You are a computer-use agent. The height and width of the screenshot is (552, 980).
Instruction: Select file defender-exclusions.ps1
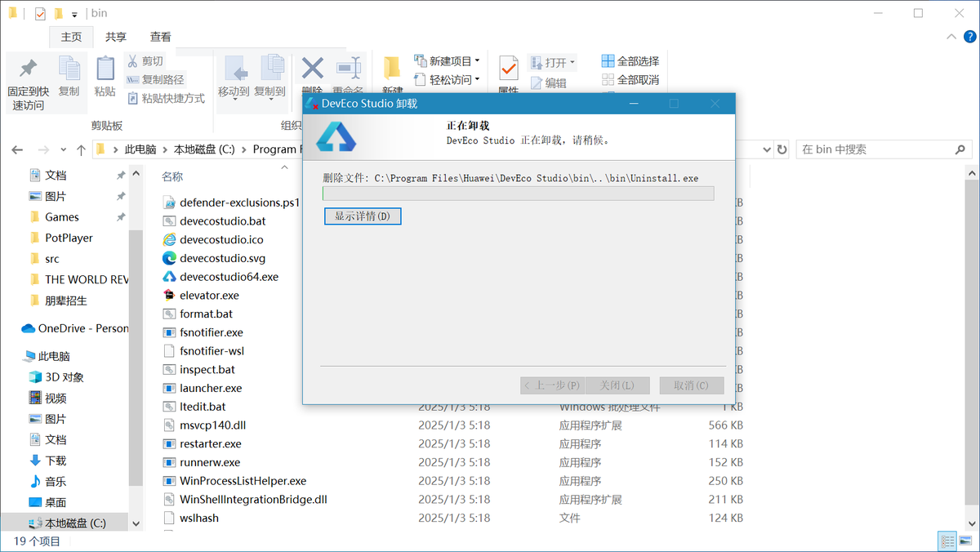tap(240, 202)
